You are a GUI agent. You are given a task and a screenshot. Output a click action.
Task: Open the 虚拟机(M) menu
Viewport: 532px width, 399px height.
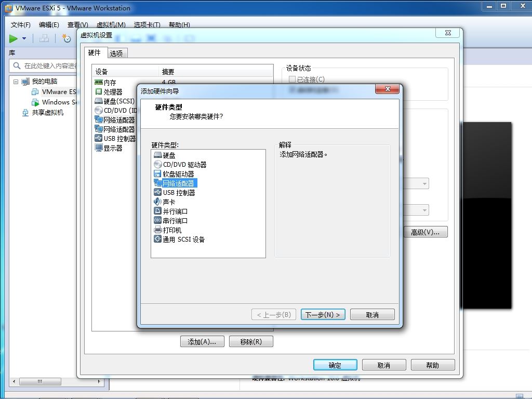click(x=111, y=25)
